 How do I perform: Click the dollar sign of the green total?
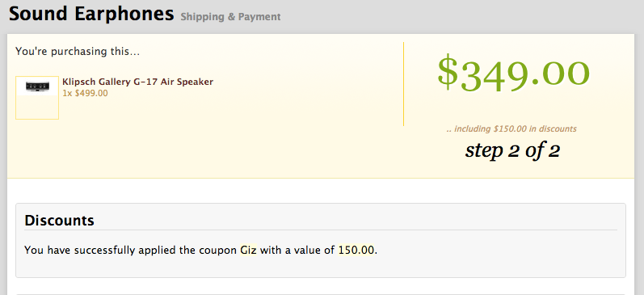pos(448,74)
